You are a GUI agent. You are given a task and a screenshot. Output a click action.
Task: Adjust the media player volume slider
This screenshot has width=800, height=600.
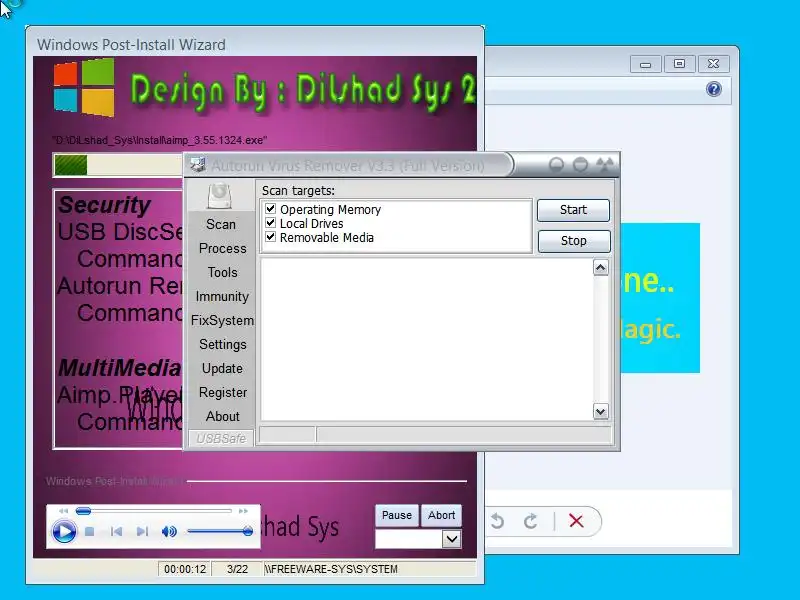pos(220,532)
